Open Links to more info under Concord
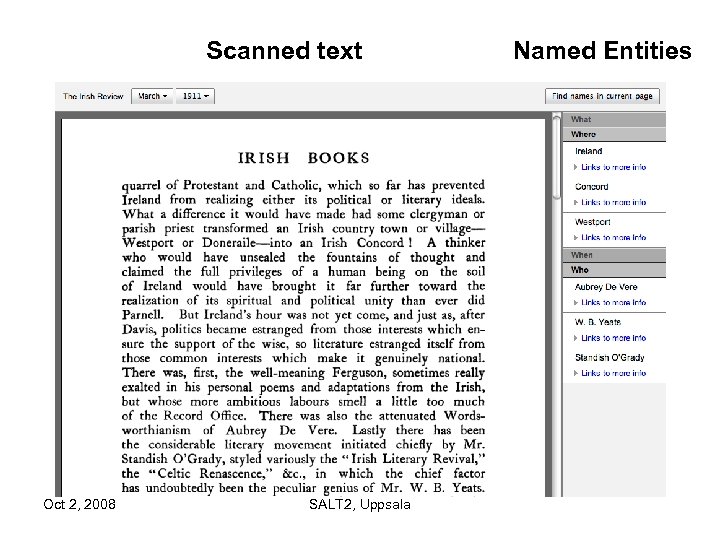 tap(613, 202)
